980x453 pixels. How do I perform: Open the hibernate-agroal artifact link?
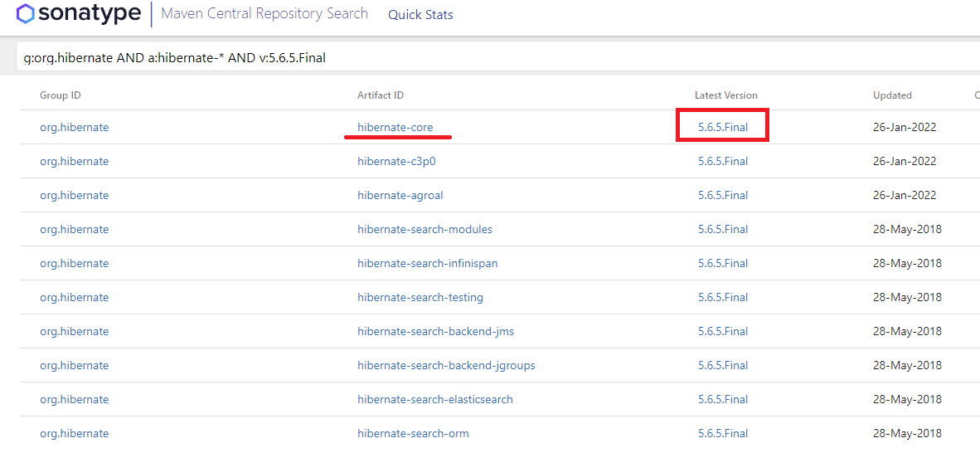[x=400, y=195]
